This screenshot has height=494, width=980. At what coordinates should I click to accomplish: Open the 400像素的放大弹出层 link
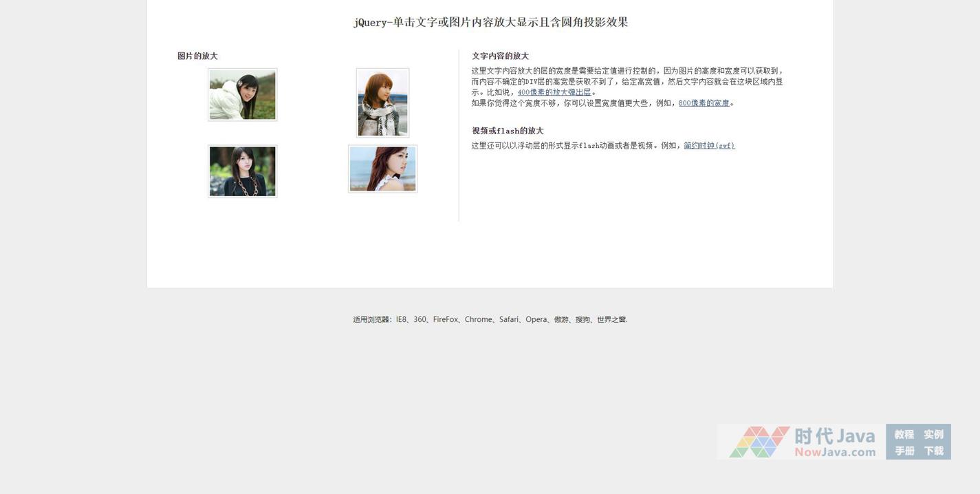click(x=554, y=92)
